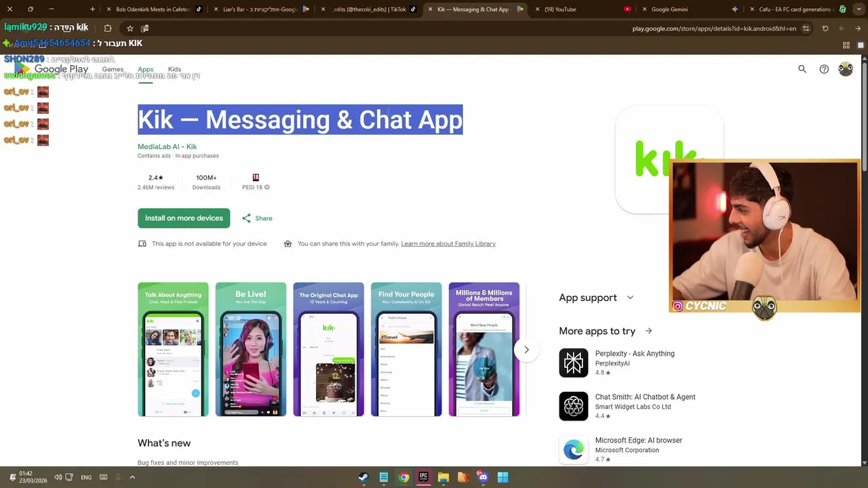The width and height of the screenshot is (868, 488).
Task: Open the Talk About Anything screenshot
Action: point(173,349)
